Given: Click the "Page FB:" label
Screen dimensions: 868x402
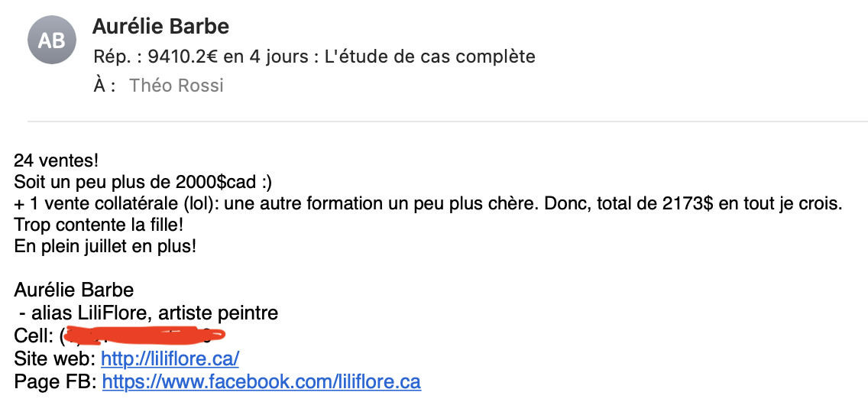Looking at the screenshot, I should (56, 381).
